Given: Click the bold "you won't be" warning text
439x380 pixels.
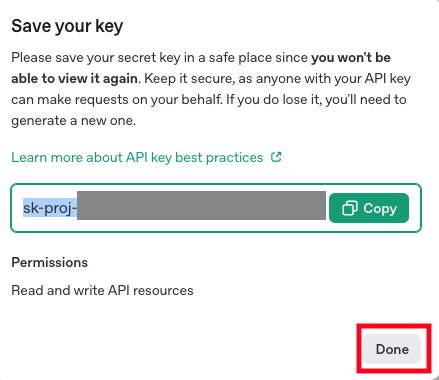Looking at the screenshot, I should 351,58.
